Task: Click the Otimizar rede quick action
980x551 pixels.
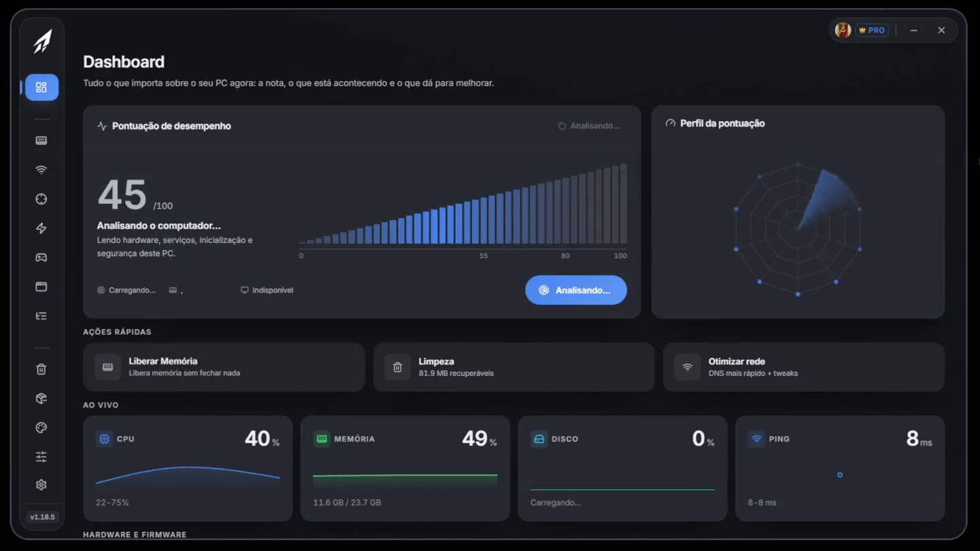Action: [804, 367]
